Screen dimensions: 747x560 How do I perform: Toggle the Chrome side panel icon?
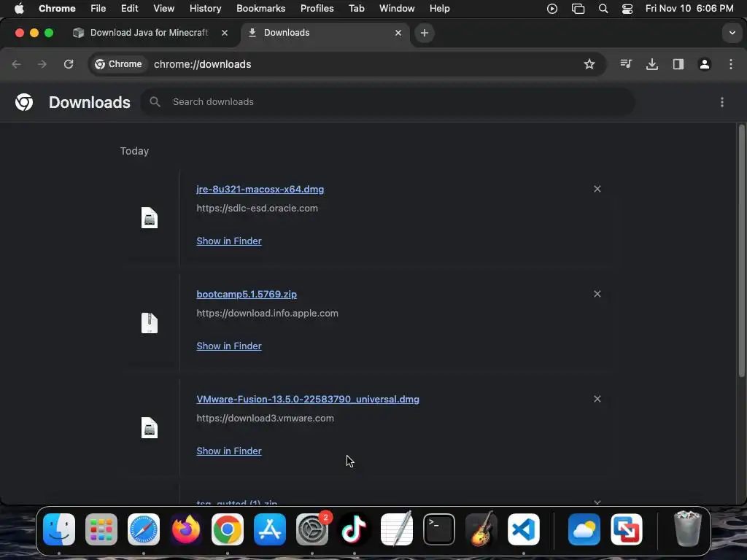[678, 64]
